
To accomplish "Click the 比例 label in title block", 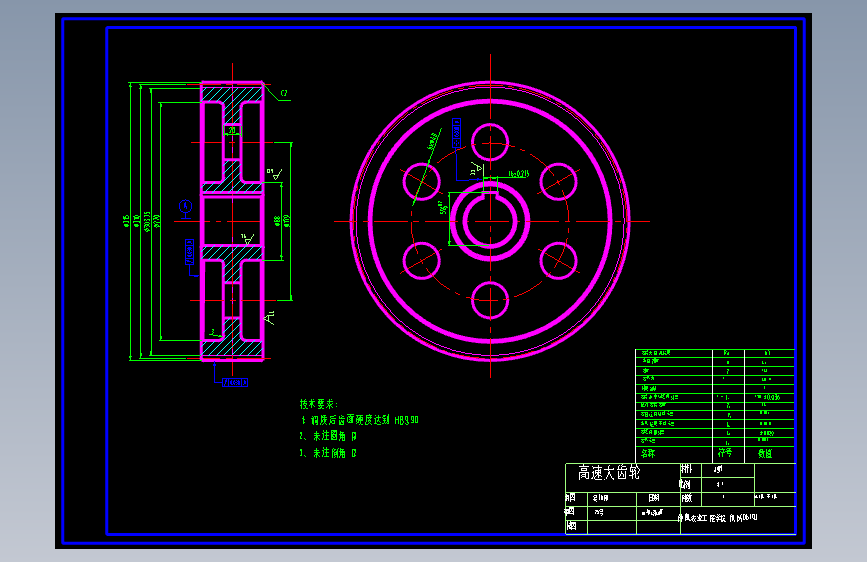I will [686, 484].
